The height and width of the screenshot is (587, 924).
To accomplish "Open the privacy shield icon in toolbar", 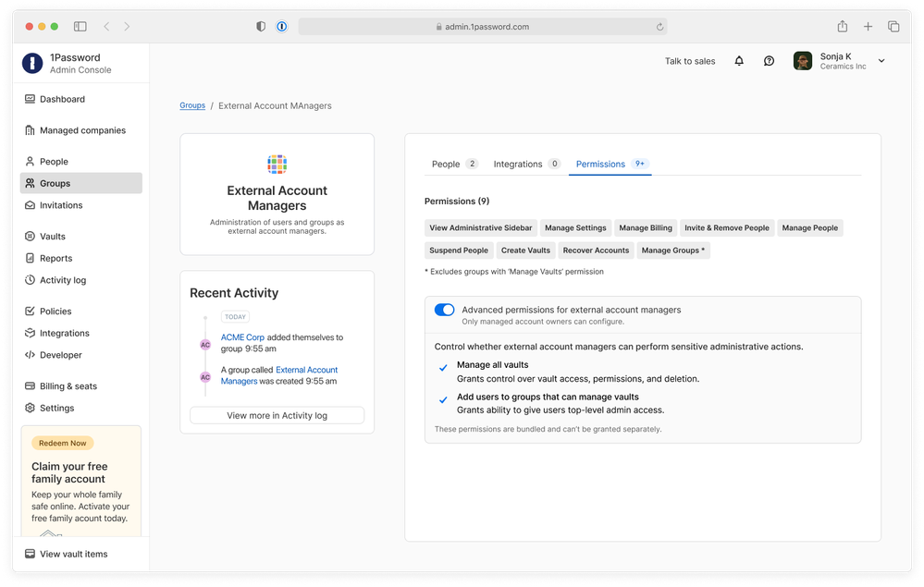I will pyautogui.click(x=261, y=27).
